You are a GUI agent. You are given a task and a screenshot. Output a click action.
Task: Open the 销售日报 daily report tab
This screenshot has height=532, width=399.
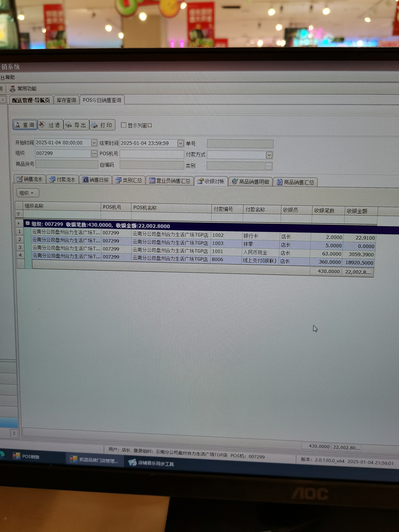click(96, 180)
